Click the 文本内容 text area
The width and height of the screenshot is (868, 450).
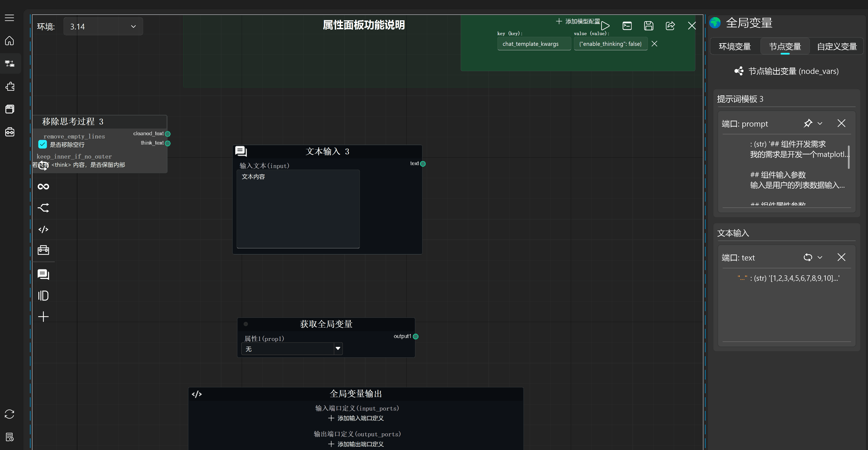click(x=298, y=209)
